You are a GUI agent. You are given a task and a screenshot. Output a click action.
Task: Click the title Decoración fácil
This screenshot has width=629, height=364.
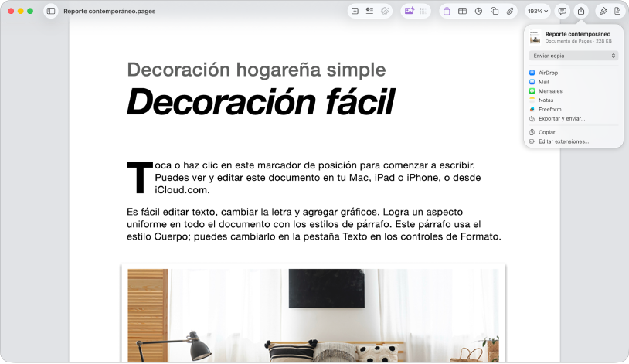[260, 102]
